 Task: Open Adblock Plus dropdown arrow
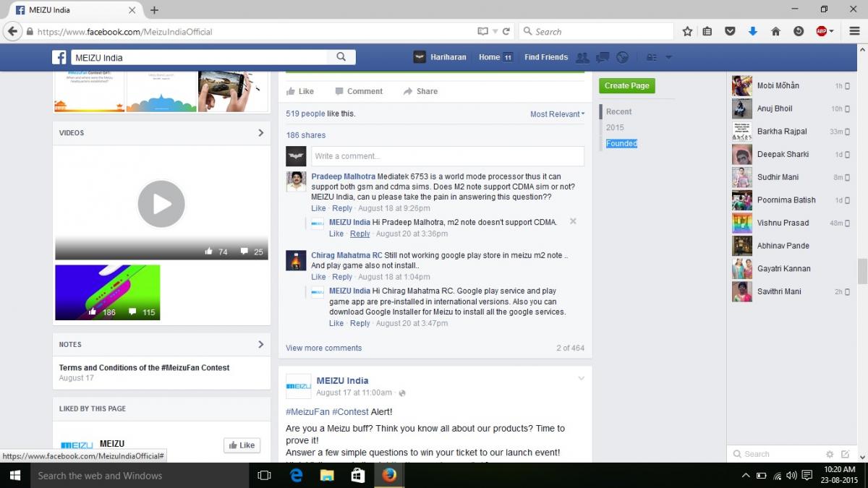point(832,32)
